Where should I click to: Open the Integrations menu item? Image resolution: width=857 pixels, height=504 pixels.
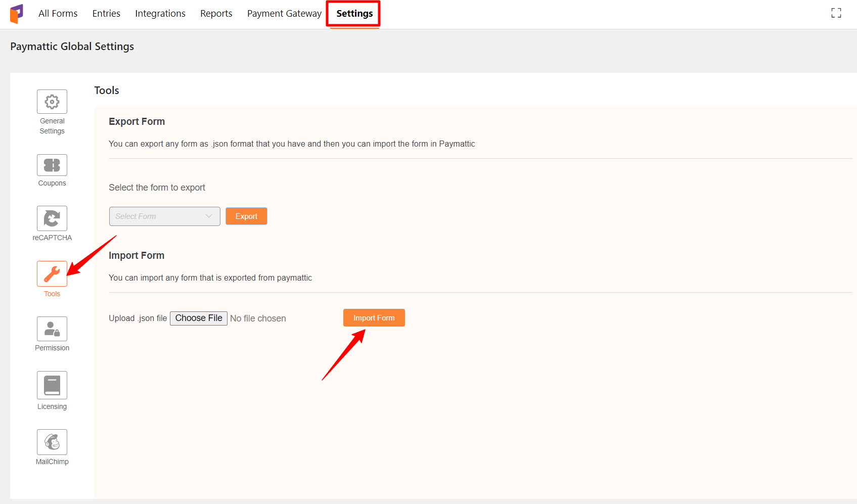[x=160, y=14]
